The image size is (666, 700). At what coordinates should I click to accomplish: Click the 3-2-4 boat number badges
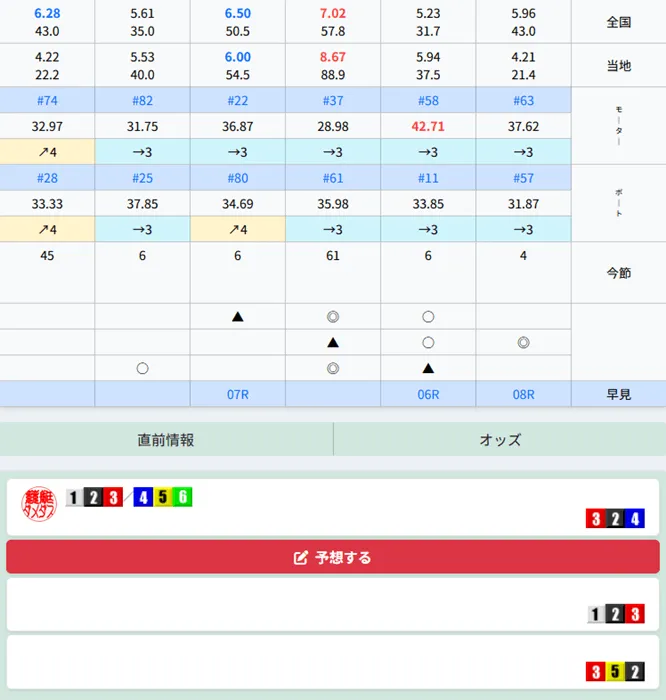tap(615, 518)
